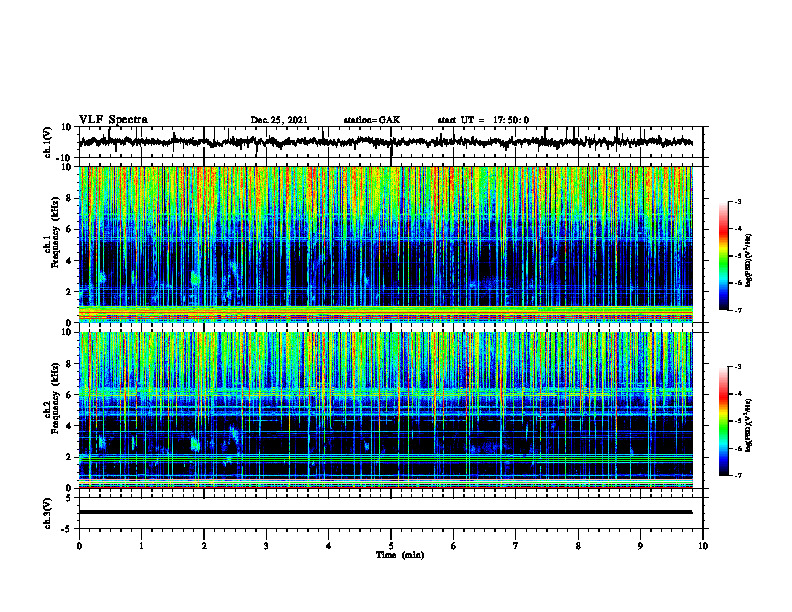Click the "-7" label below ch.1 color bar
The image size is (792, 612).
pyautogui.click(x=738, y=310)
